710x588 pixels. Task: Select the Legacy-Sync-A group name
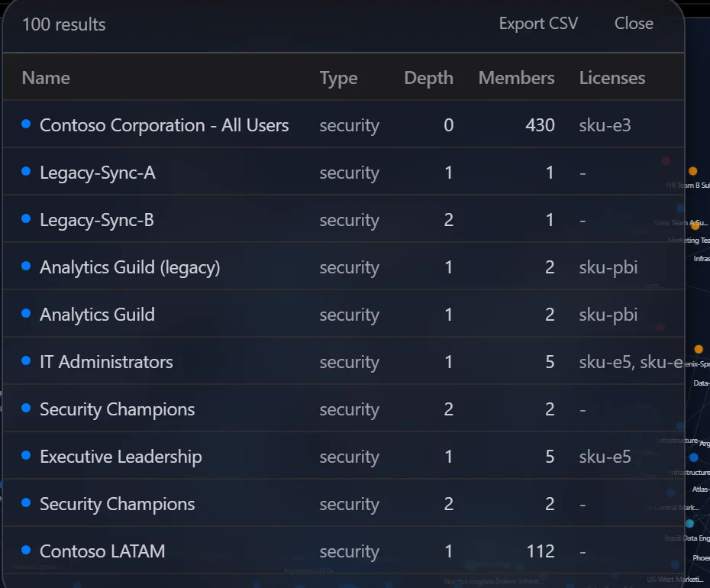click(x=98, y=173)
